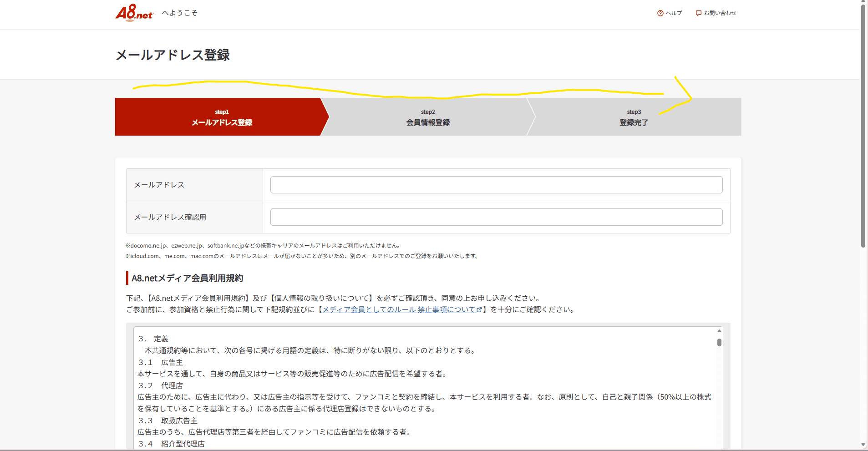Select the step2 会員情報登録 step

click(x=428, y=117)
